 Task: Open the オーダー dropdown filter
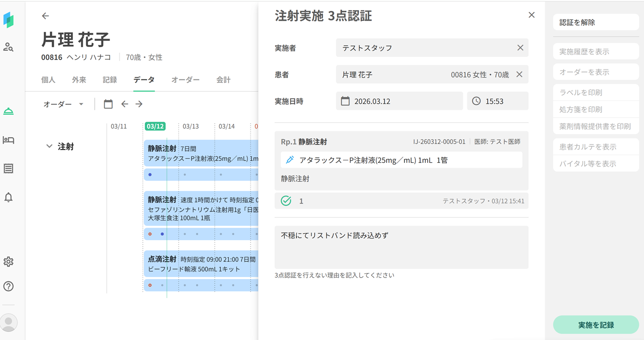click(63, 104)
